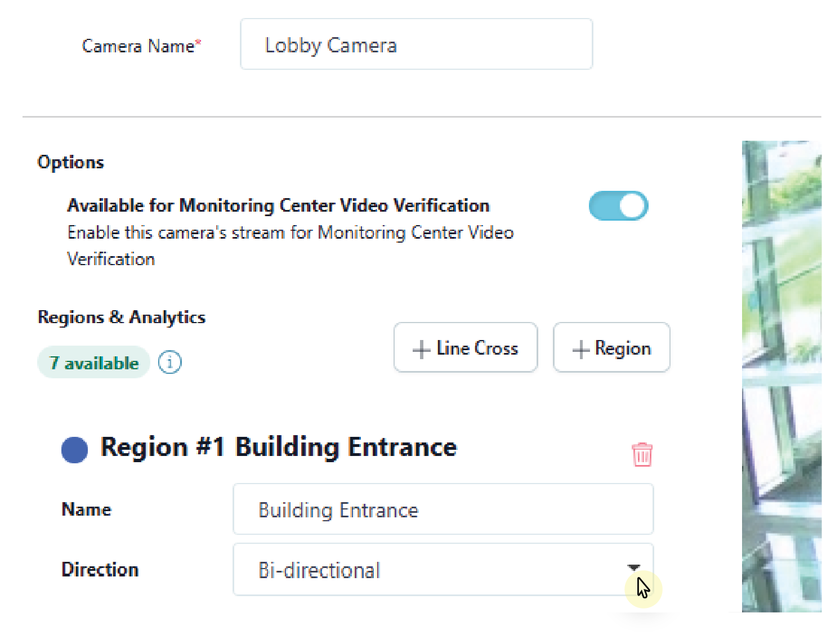Select the Region #1 Building Entrance header
The height and width of the screenshot is (644, 822).
pos(278,448)
